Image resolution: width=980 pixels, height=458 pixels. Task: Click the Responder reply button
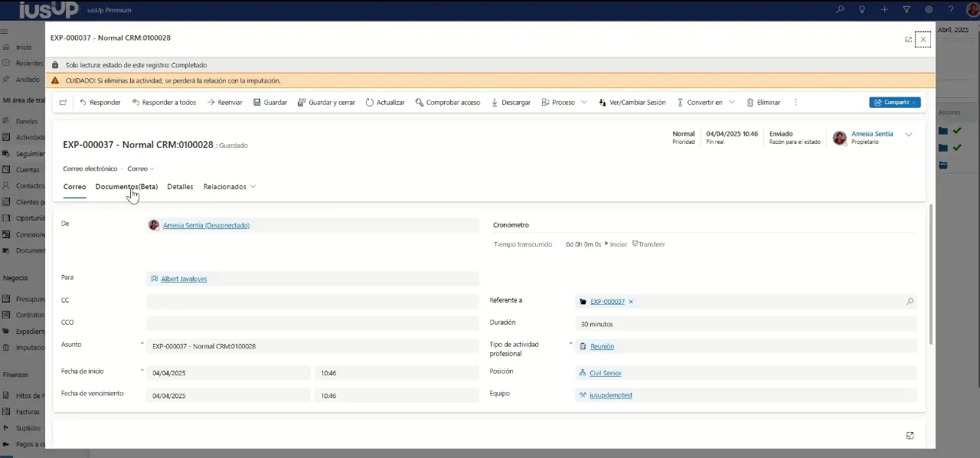100,103
